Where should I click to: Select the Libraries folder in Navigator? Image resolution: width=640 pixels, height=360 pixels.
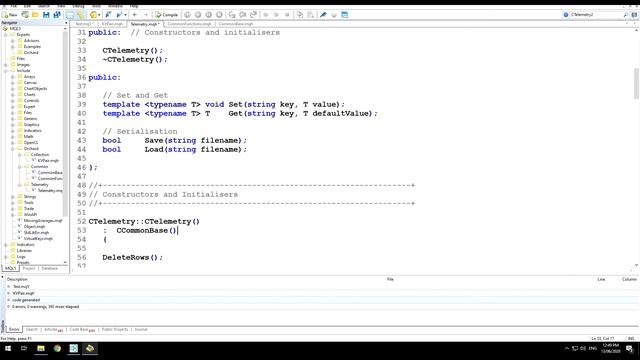pyautogui.click(x=24, y=251)
